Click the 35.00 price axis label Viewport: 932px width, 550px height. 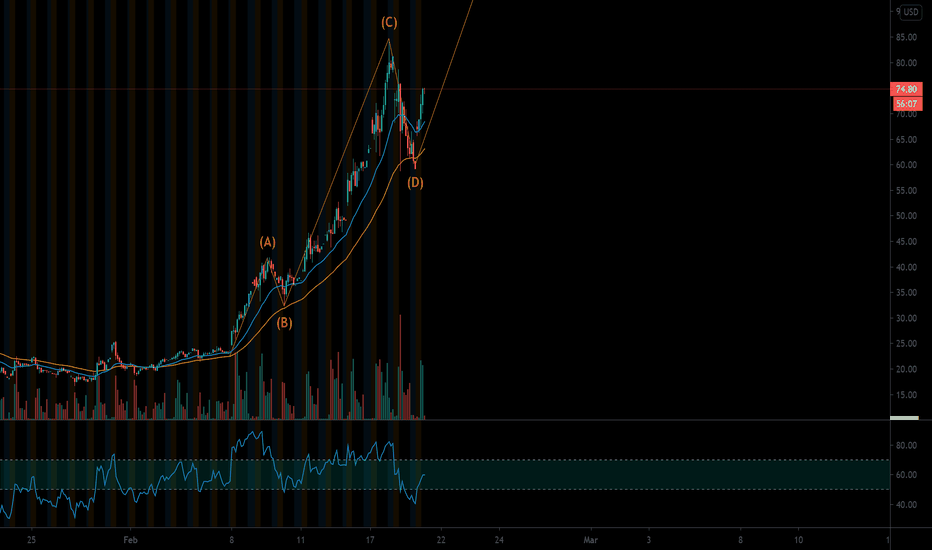pyautogui.click(x=906, y=293)
